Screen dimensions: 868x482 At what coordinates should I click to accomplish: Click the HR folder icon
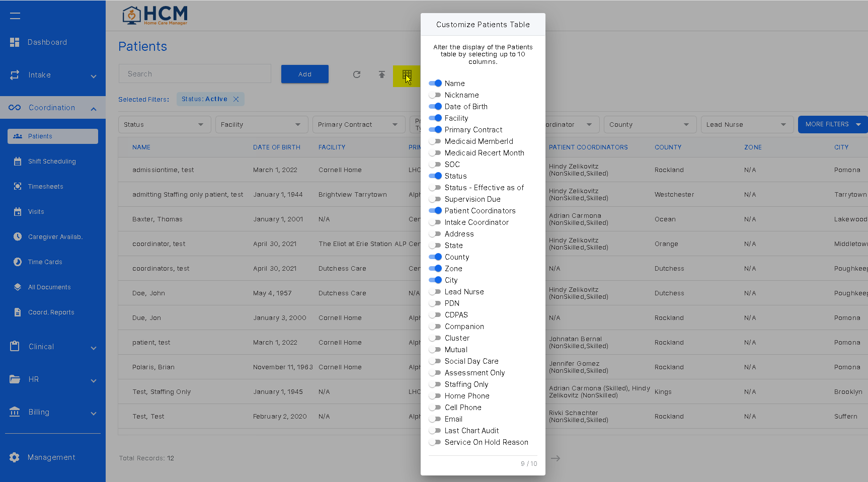[x=15, y=379]
